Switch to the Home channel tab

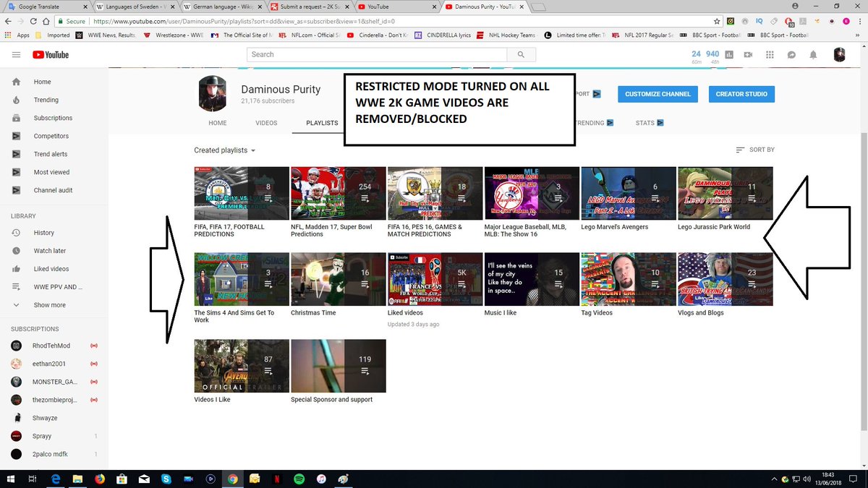pos(218,123)
